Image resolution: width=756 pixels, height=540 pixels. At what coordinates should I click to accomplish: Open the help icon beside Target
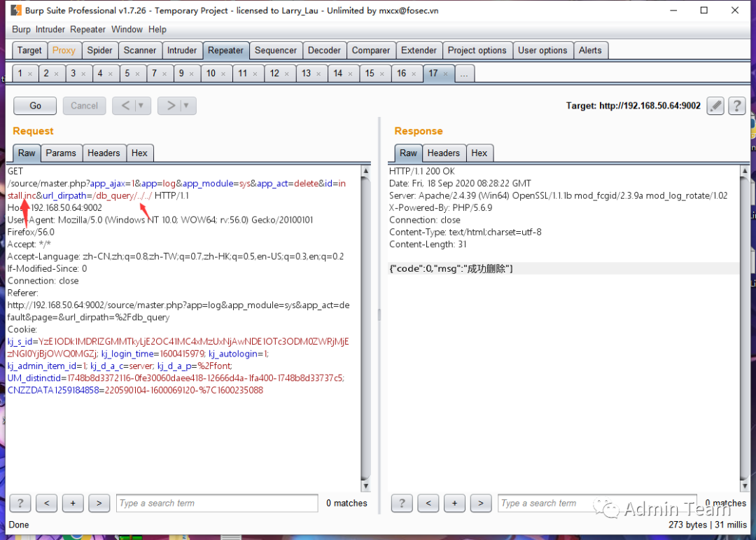click(736, 106)
